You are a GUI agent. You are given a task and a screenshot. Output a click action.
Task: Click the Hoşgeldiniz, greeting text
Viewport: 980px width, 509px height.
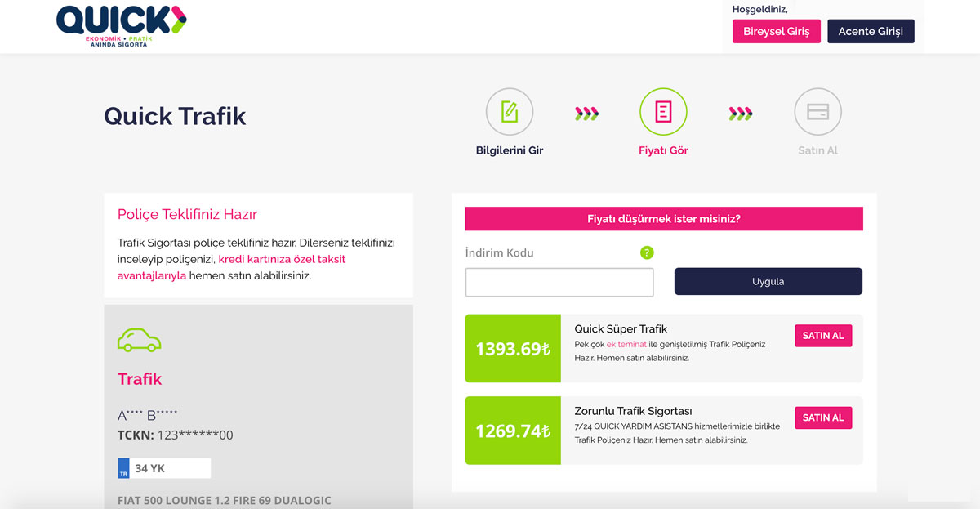point(760,9)
